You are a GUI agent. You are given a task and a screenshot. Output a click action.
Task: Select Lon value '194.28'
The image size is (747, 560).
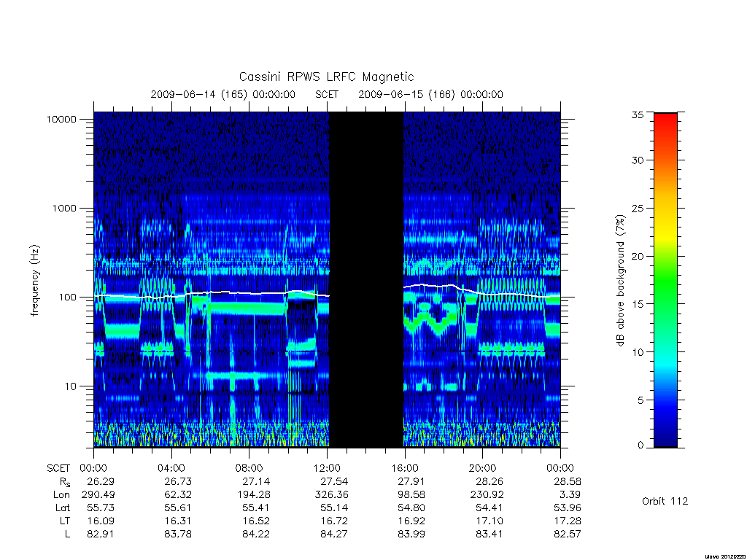253,495
